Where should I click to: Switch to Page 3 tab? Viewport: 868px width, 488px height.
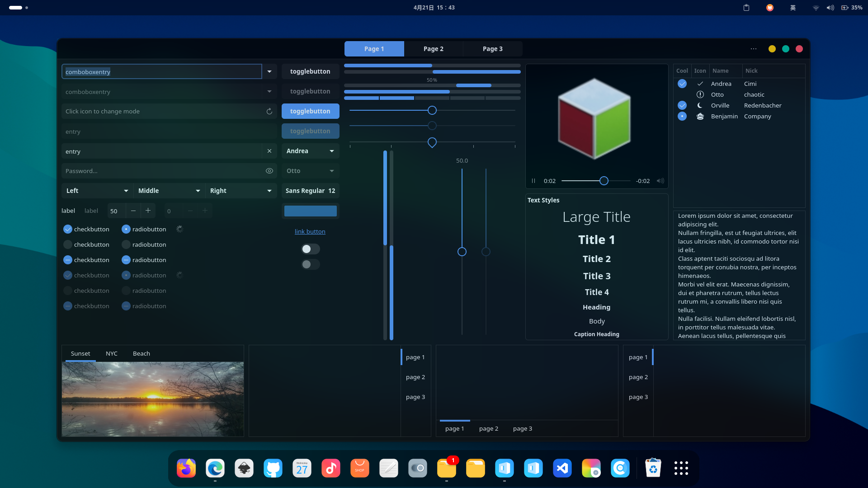tap(493, 49)
